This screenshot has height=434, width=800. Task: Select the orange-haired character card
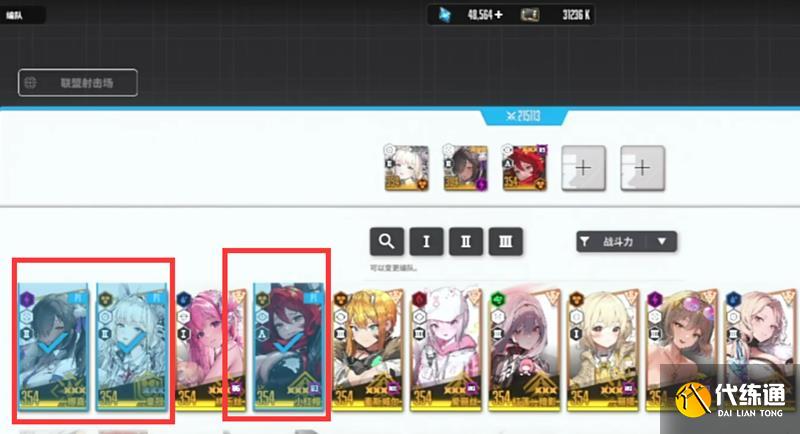[367, 350]
